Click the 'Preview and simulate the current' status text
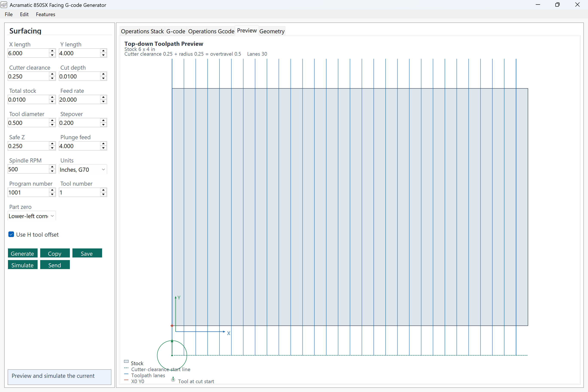Viewport: 588px width, 392px height. [x=53, y=376]
